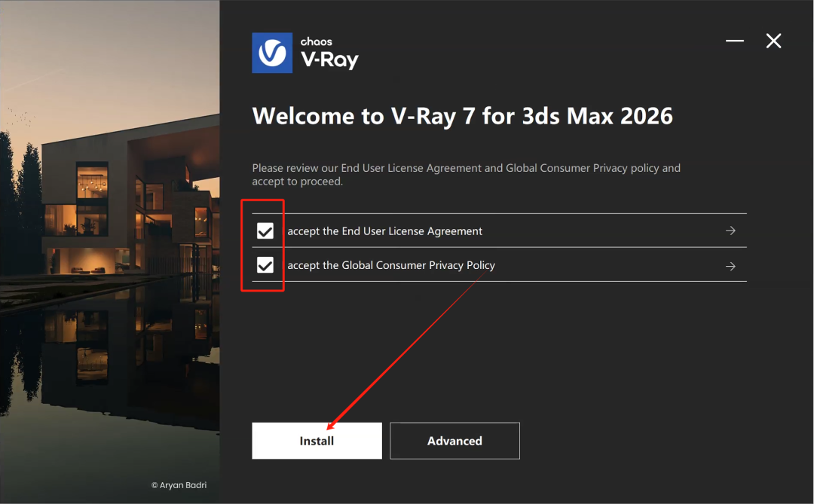
Task: Click the 'Welcome to V-Ray 7 for 3ds Max 2026' heading
Action: click(x=463, y=116)
